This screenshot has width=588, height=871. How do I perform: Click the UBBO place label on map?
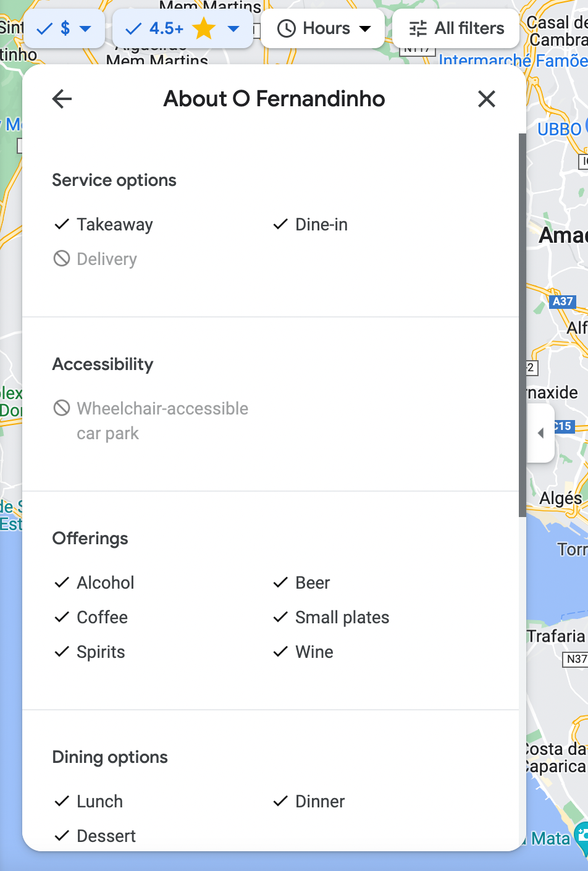coord(559,129)
